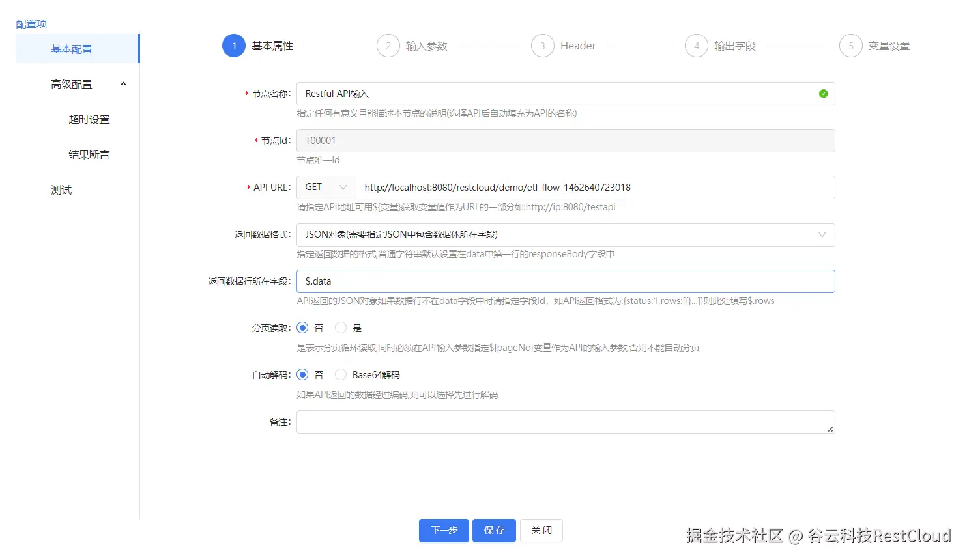Image resolution: width=967 pixels, height=560 pixels.
Task: Click the green validation check icon beside 节点名称
Action: (x=822, y=93)
